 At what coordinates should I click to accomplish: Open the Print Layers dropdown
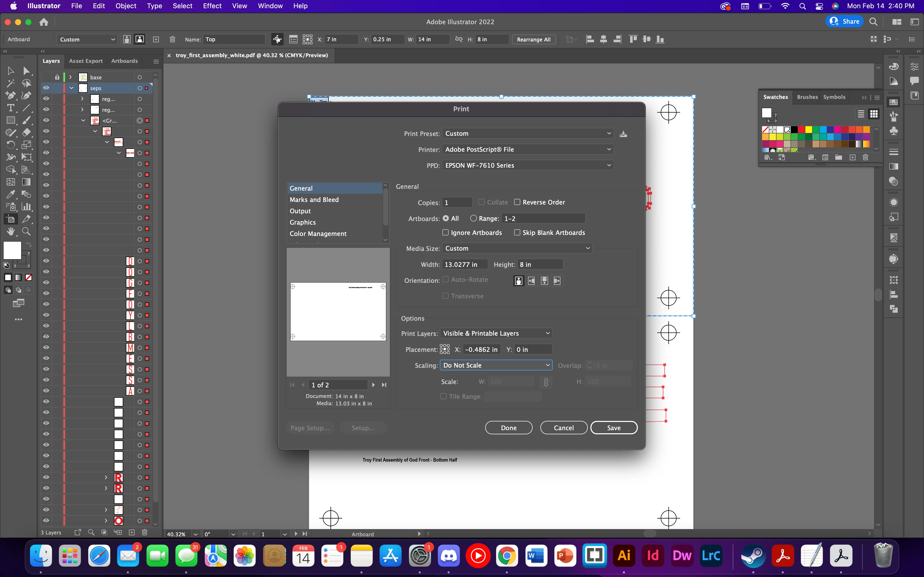coord(496,333)
